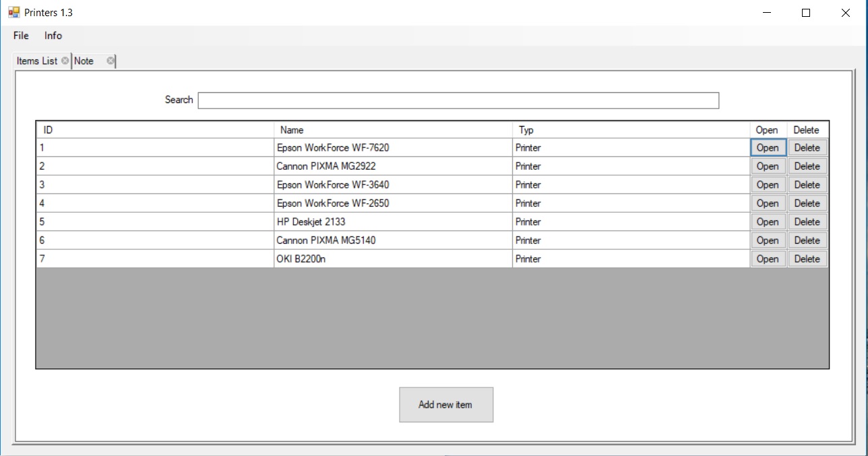Click the Delete column header
This screenshot has height=456, width=868.
tap(807, 130)
